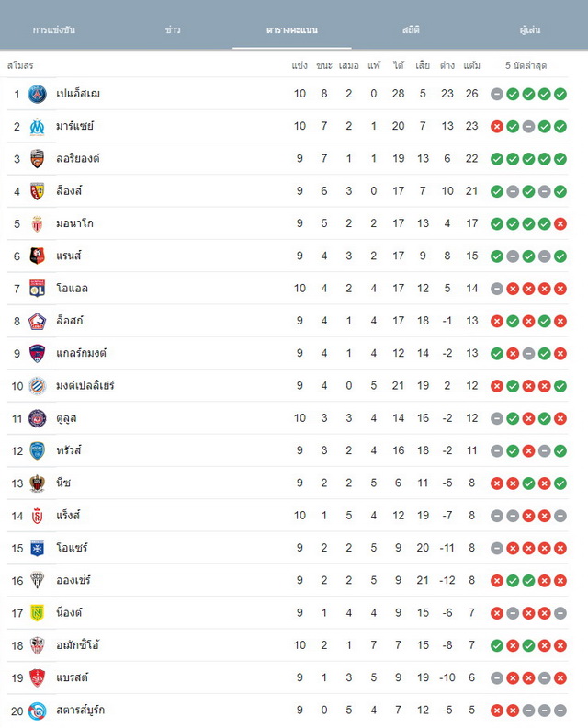The image size is (588, 728).
Task: Click the Rennes club crest
Action: click(x=37, y=256)
